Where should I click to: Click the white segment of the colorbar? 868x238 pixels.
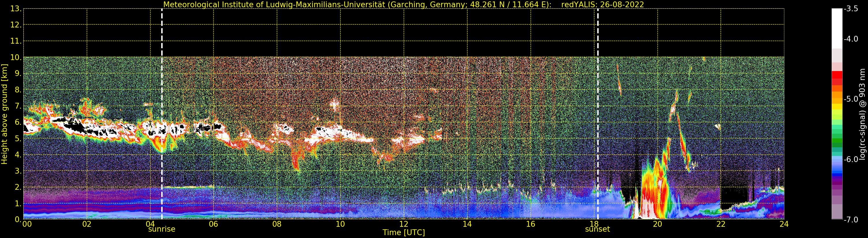click(837, 29)
